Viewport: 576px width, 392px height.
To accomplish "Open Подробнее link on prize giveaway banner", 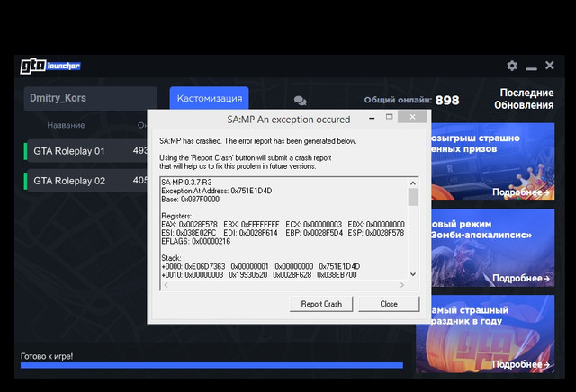I will click(x=521, y=192).
